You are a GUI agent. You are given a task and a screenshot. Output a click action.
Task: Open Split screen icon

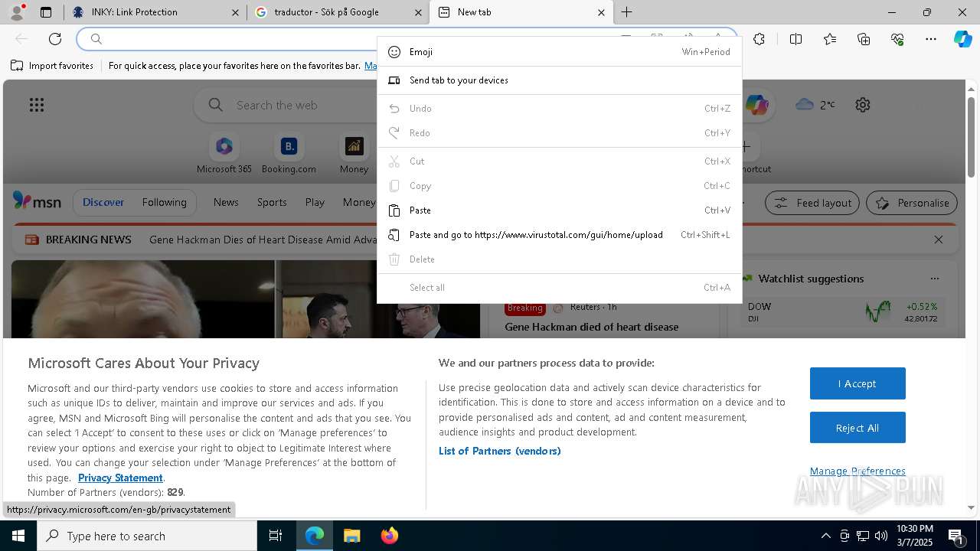(x=795, y=39)
